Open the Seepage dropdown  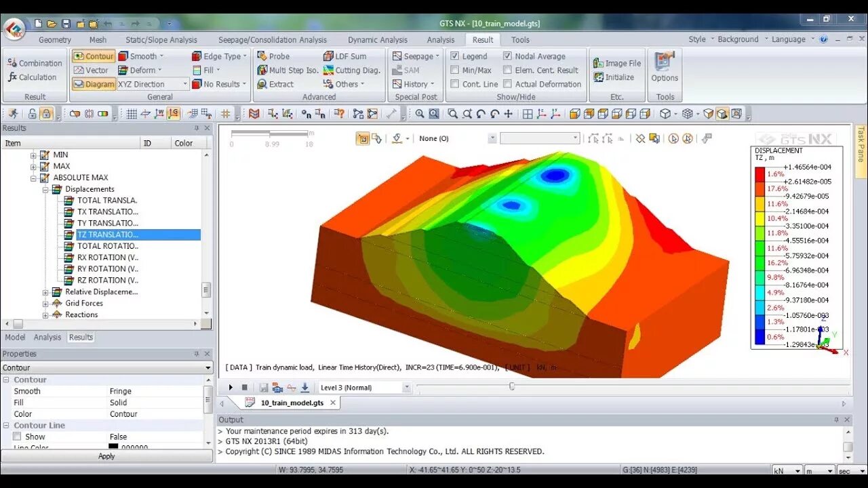[x=416, y=56]
